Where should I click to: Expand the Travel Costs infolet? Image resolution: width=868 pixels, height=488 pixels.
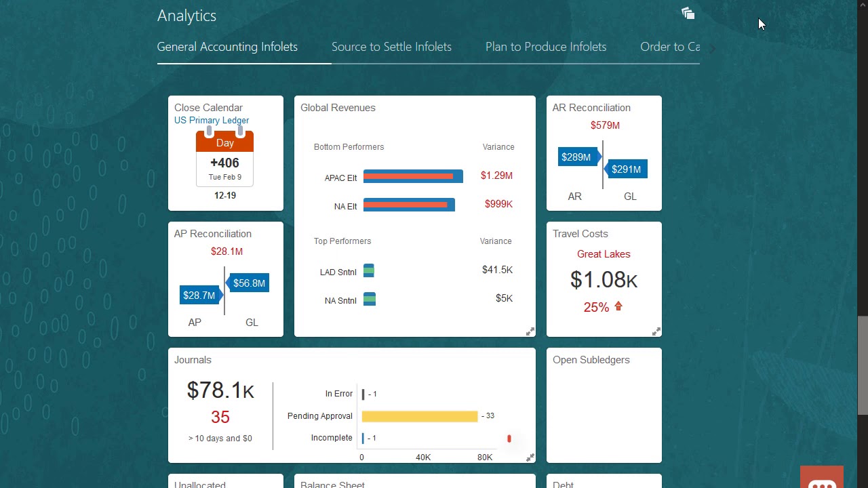pyautogui.click(x=656, y=331)
